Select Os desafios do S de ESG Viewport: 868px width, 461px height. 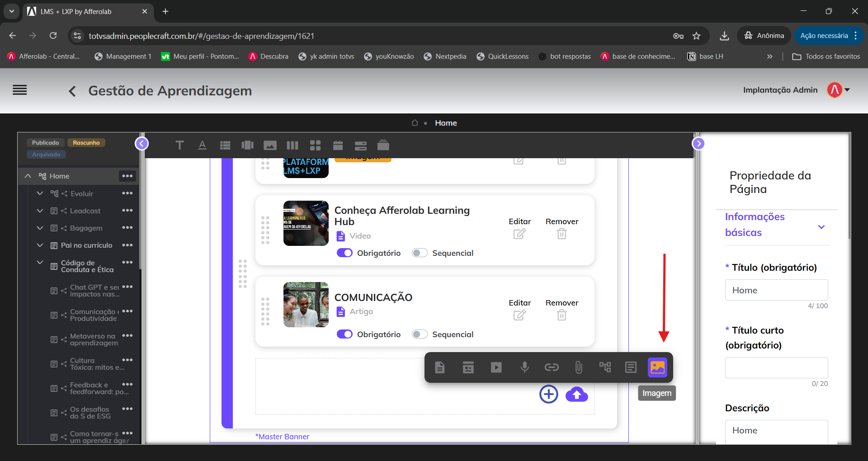[90, 413]
